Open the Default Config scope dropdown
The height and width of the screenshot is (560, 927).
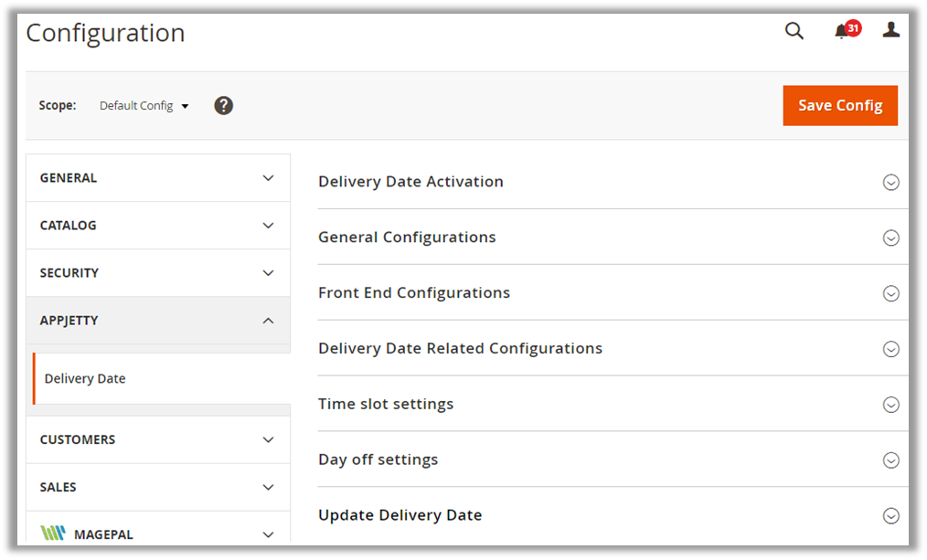(x=144, y=106)
